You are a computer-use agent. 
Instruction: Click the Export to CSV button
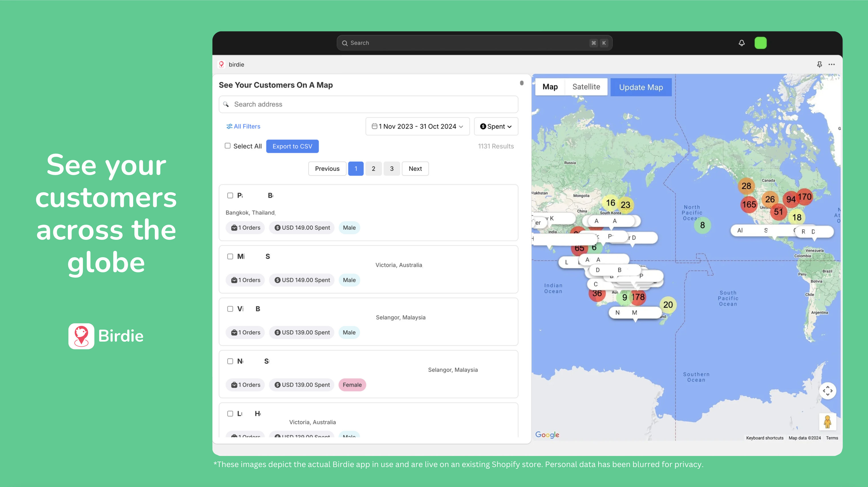pos(292,146)
